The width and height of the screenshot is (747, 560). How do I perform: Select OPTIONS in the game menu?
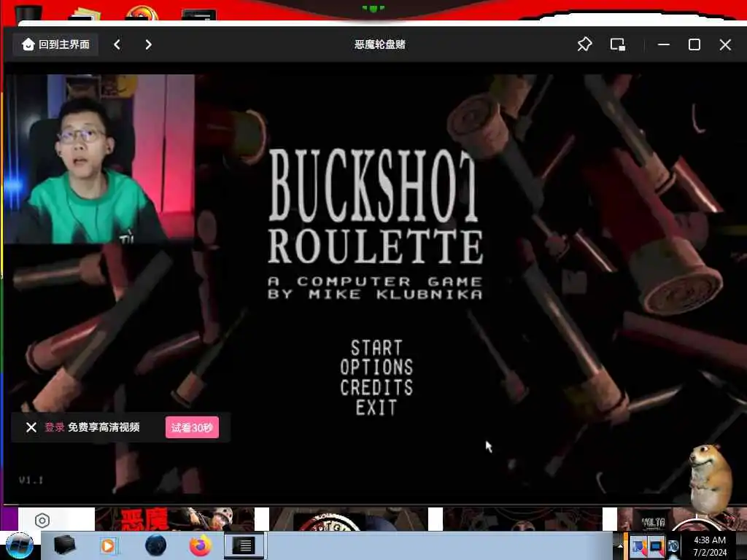point(376,367)
